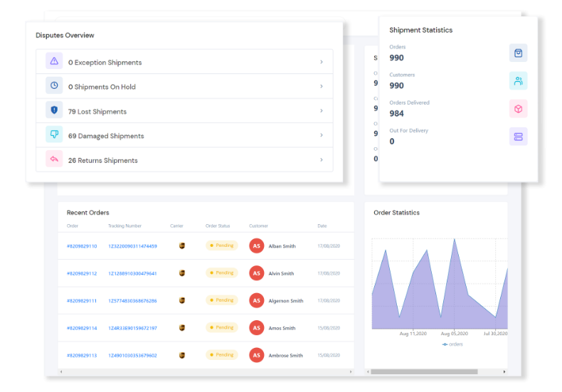This screenshot has width=562, height=392.
Task: Click the Order column header
Action: (x=73, y=226)
